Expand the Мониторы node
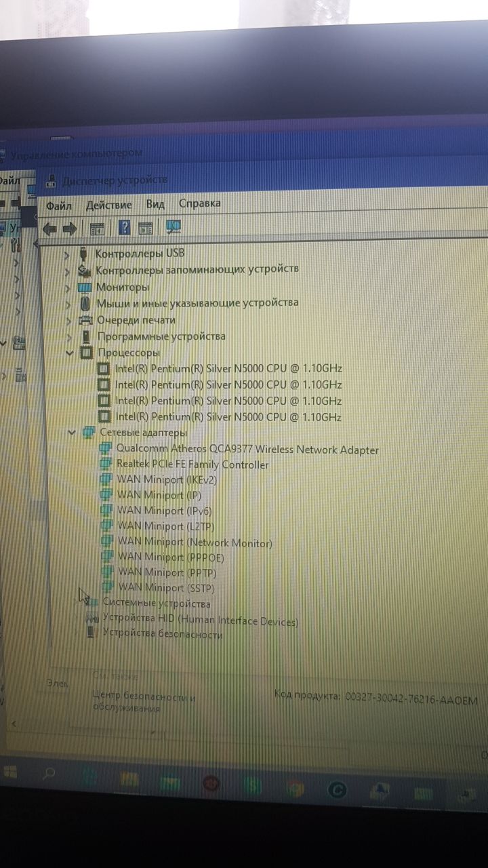The image size is (488, 868). click(x=68, y=288)
